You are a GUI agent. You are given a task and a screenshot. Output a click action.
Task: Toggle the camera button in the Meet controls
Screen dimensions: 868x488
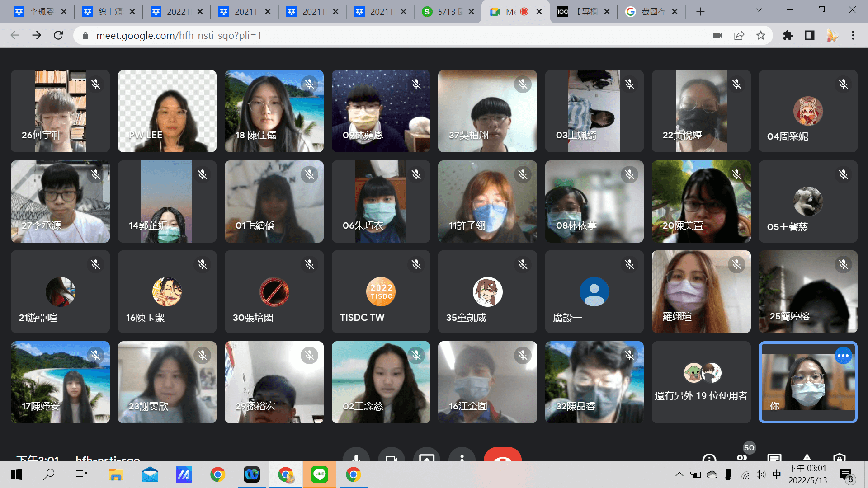pyautogui.click(x=391, y=455)
